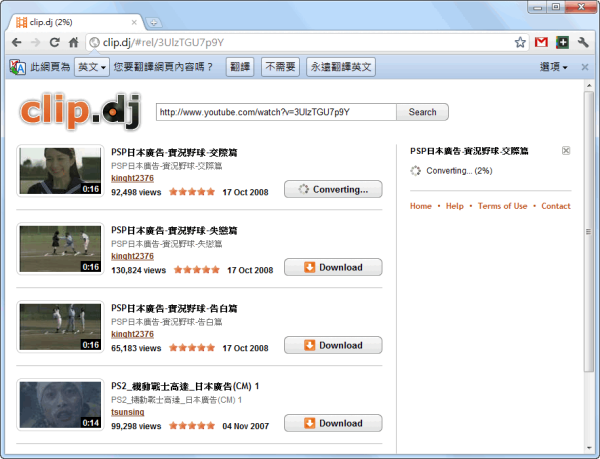Click the 92,498 views text
Screen dimensions: 600x459
(x=136, y=192)
